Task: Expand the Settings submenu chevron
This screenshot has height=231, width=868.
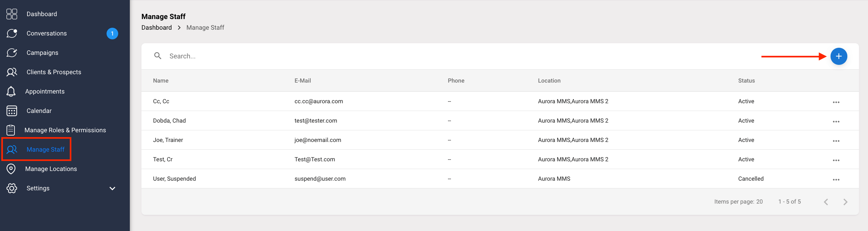Action: (x=113, y=188)
